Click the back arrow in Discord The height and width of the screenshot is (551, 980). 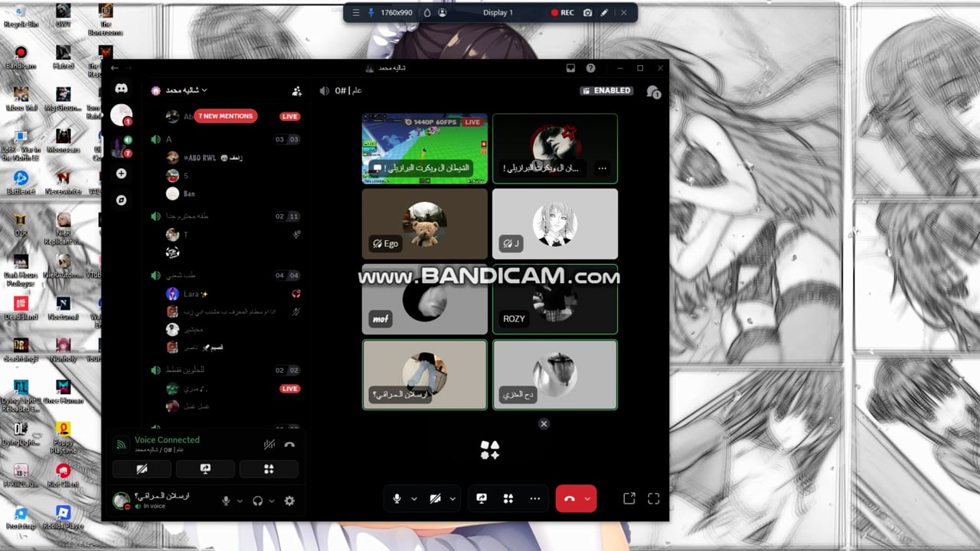(115, 68)
